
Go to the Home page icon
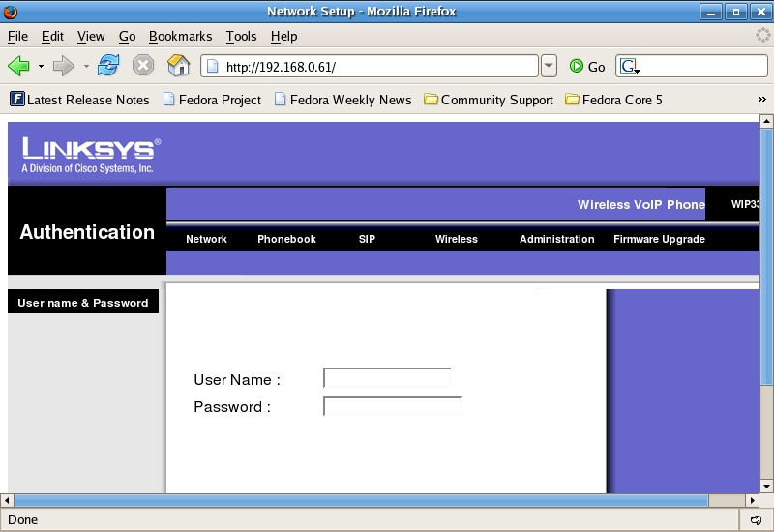pos(179,65)
